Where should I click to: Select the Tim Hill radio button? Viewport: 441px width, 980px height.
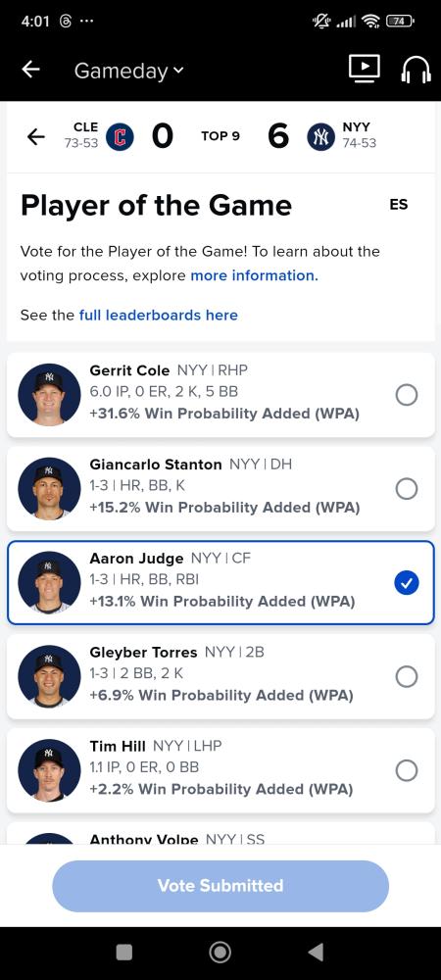click(407, 770)
